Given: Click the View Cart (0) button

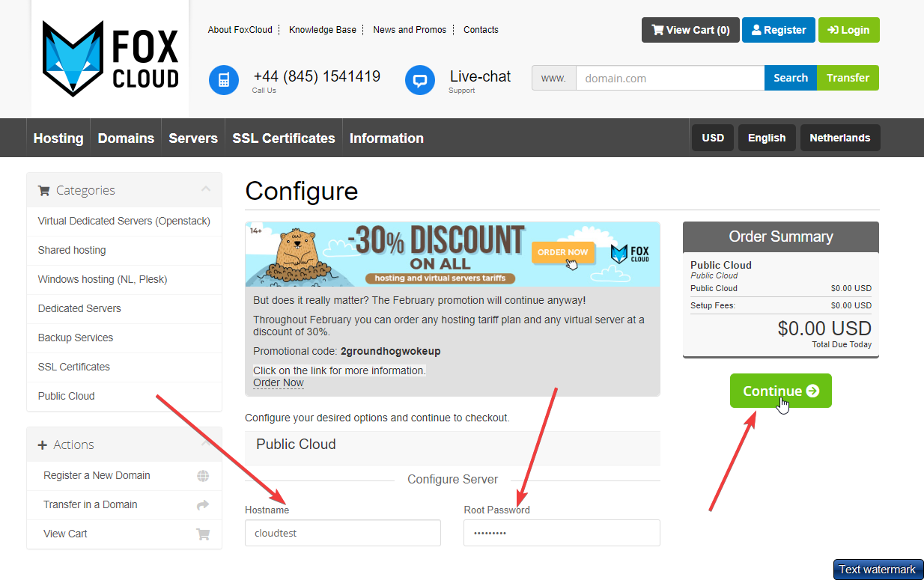Looking at the screenshot, I should [x=690, y=30].
